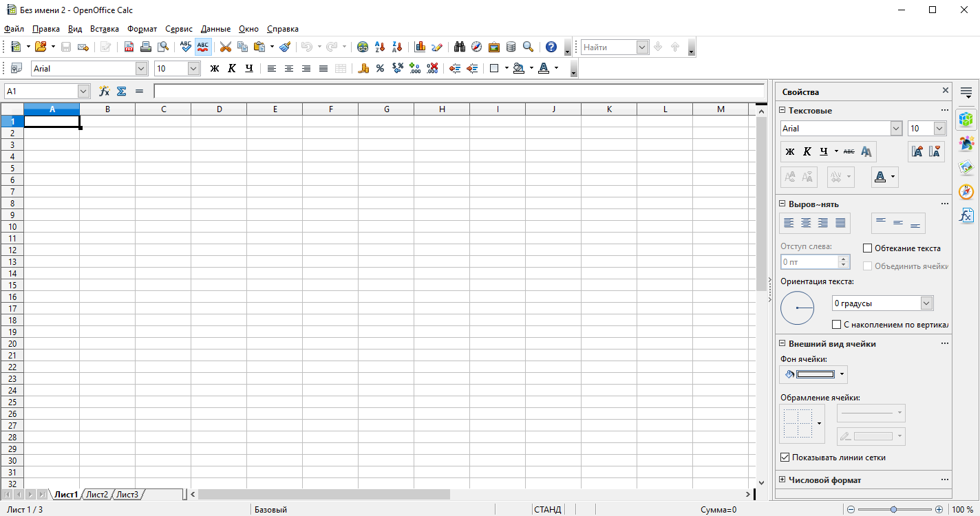The width and height of the screenshot is (980, 516).
Task: Open cell border style dropdown in sidebar
Action: coord(819,423)
